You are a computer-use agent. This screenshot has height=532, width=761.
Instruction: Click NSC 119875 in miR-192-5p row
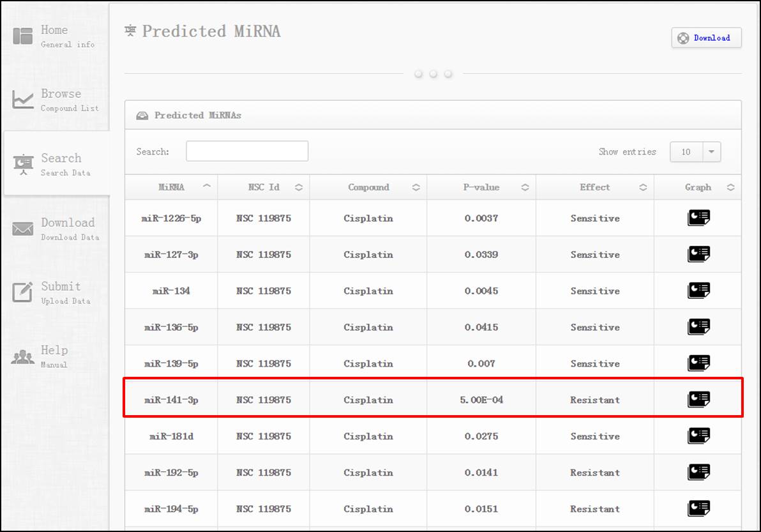click(x=264, y=473)
